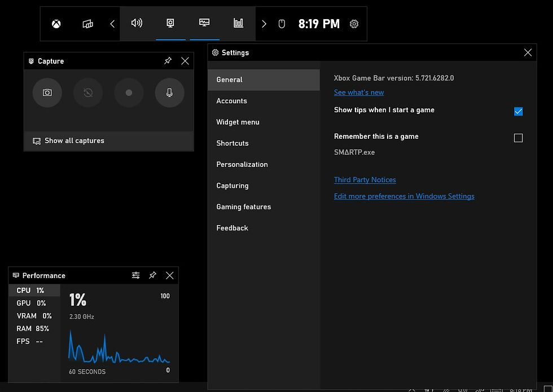
Task: Close the Performance widget
Action: coord(170,275)
